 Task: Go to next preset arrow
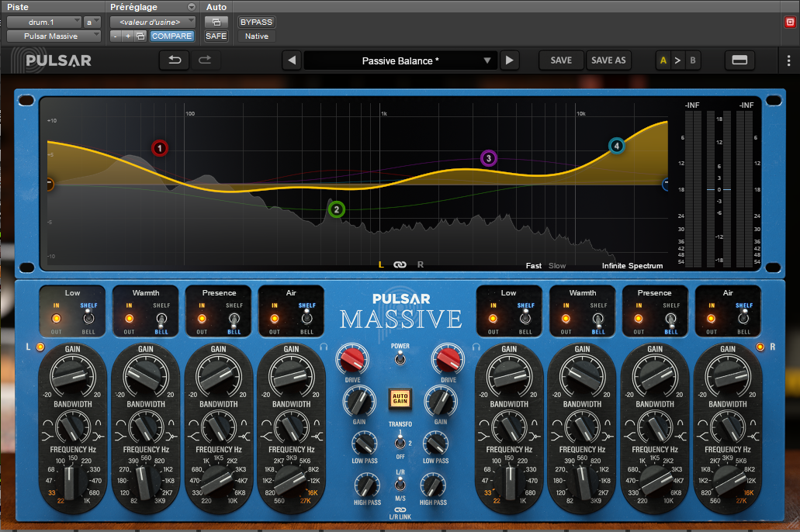[x=509, y=60]
